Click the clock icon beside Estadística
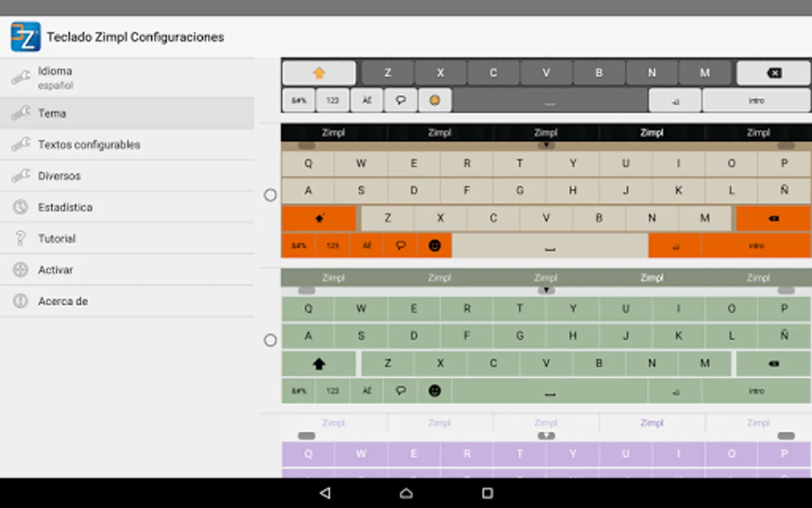This screenshot has width=812, height=508. 20,207
